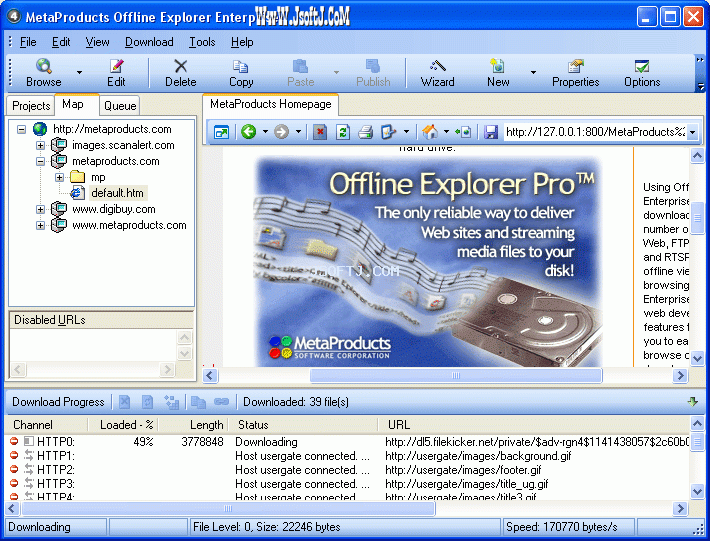Expand the www.digibuy.com node

[x=40, y=209]
